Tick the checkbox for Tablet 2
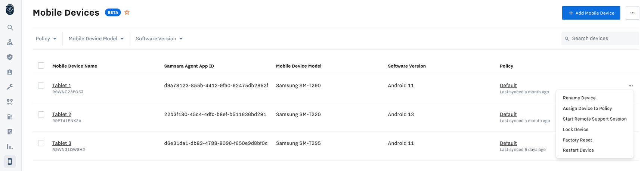Viewport: 644px width, 171px height. point(41,114)
